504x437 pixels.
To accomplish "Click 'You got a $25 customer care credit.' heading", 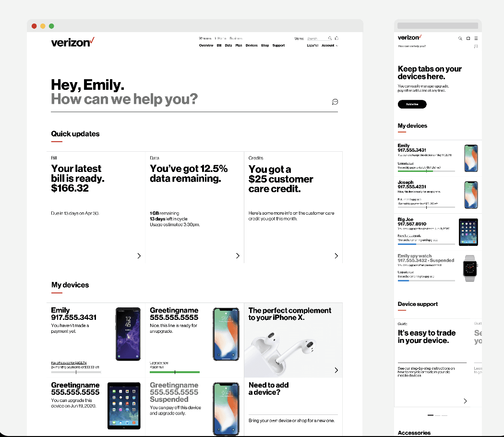I will tap(281, 179).
